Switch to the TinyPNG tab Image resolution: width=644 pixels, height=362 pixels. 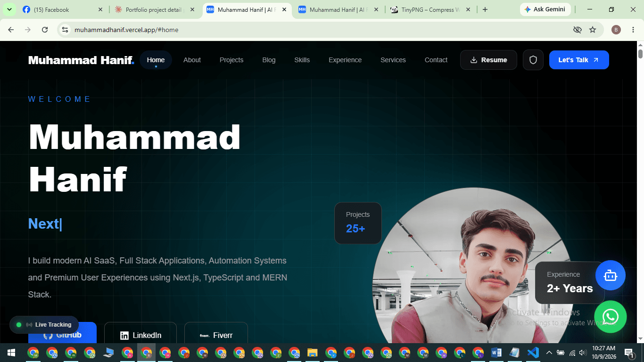click(x=430, y=9)
